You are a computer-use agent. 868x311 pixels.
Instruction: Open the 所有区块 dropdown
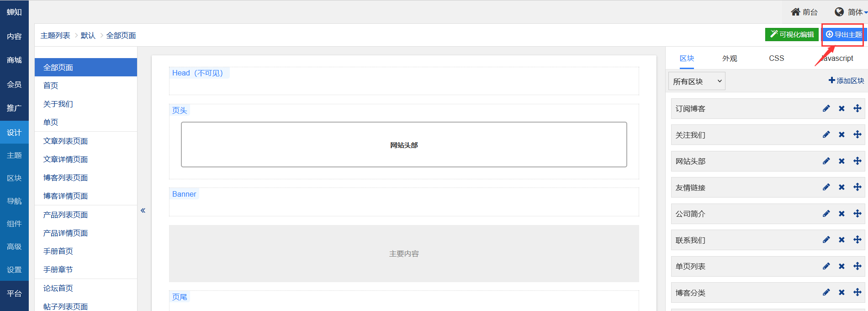pos(696,81)
